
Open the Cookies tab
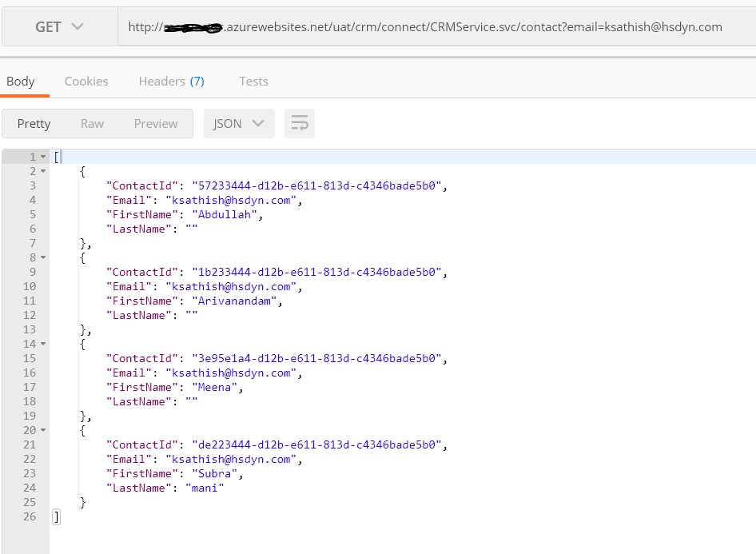pos(86,81)
